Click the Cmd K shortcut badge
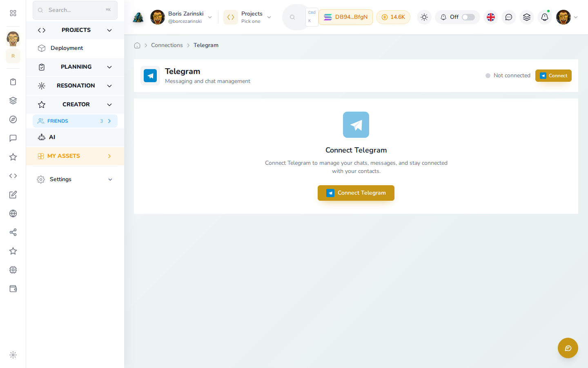Screen dimensions: 588x368 pos(312,17)
